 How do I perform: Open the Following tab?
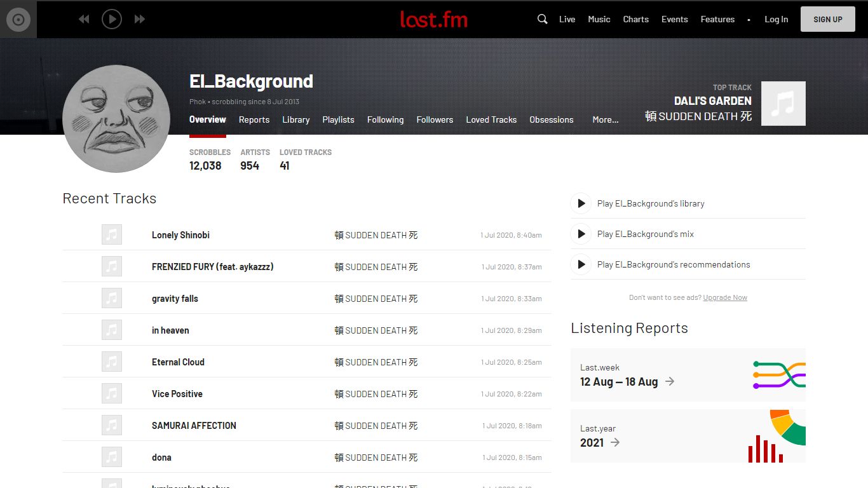[x=385, y=119]
